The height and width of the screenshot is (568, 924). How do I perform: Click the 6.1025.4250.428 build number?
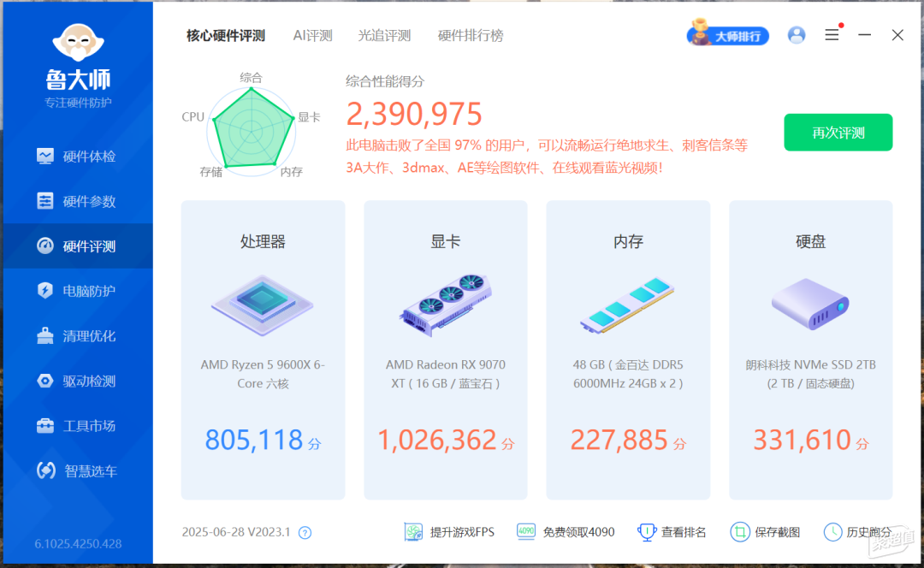click(78, 544)
